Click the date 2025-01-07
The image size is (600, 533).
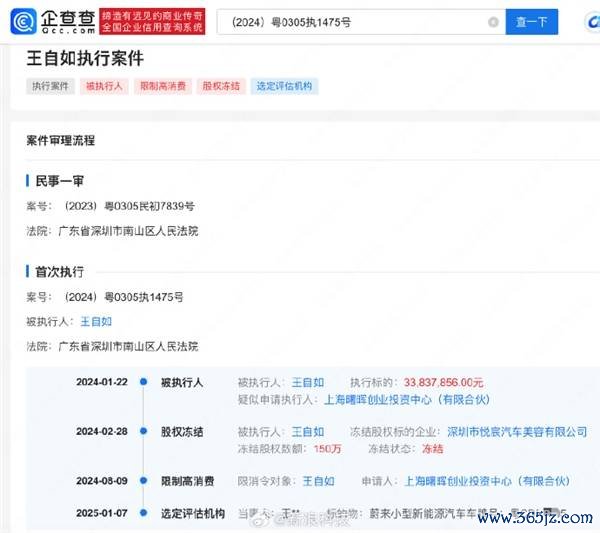tap(102, 513)
